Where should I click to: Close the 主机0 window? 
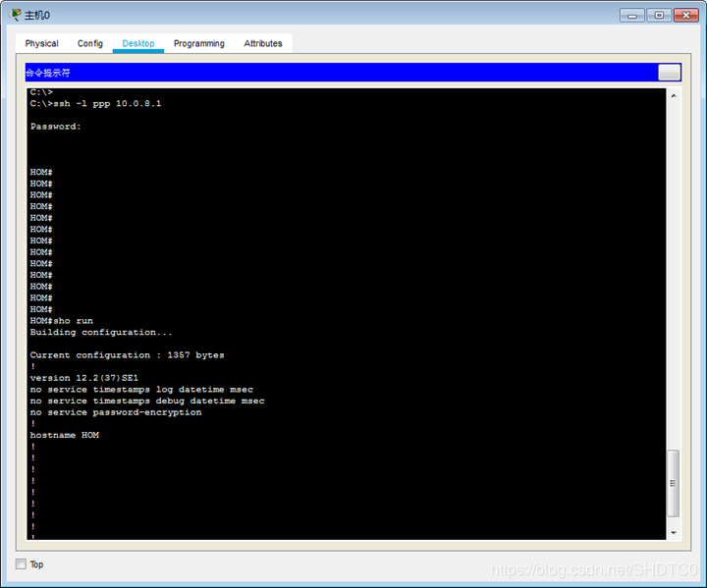coord(685,16)
